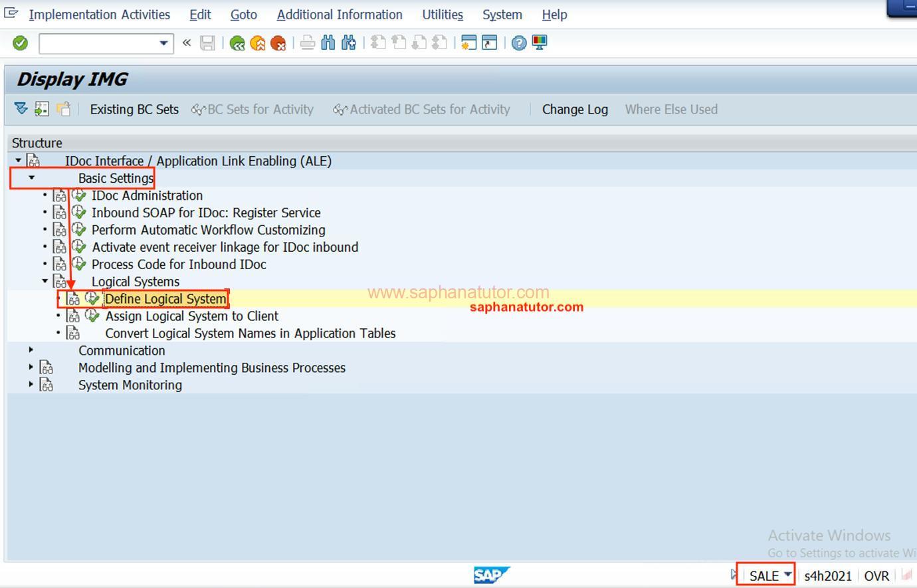Screen dimensions: 917x588
Task: Open the Help menu
Action: [554, 15]
